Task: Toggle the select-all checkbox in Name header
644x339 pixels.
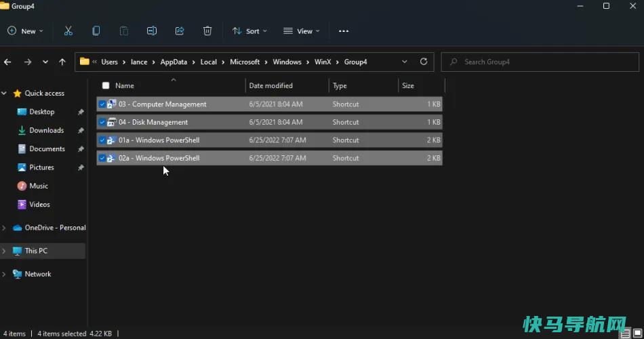Action: (x=106, y=85)
